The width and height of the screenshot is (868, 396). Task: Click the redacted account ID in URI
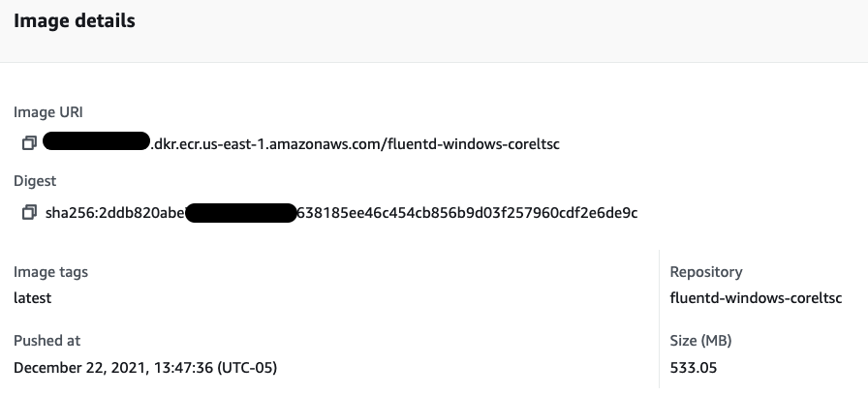(96, 144)
